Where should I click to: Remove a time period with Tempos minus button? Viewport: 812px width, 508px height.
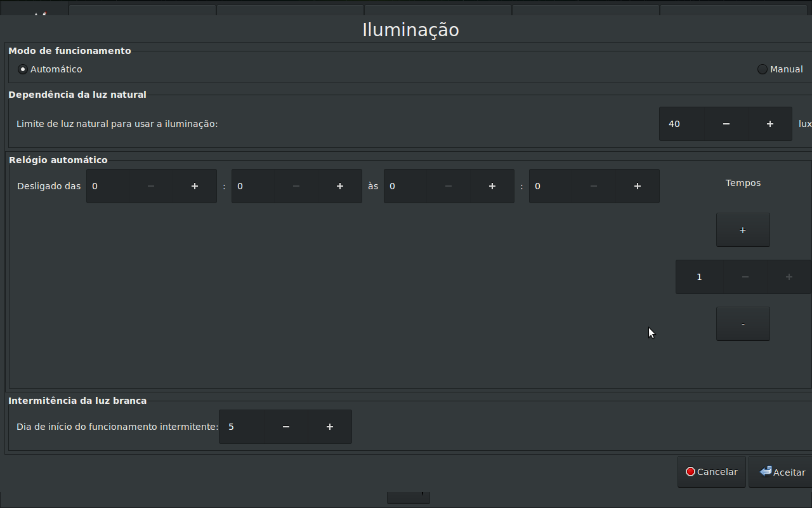743,324
